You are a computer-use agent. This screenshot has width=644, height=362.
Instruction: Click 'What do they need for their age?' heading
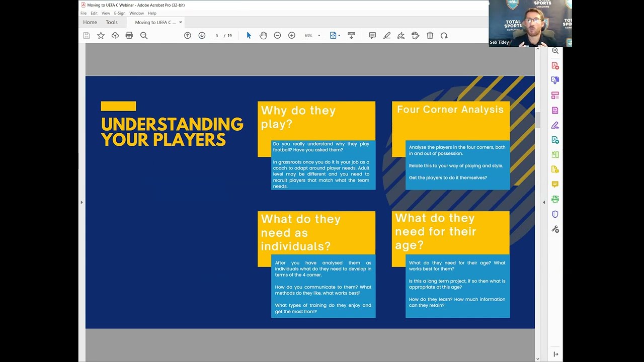[x=436, y=231]
